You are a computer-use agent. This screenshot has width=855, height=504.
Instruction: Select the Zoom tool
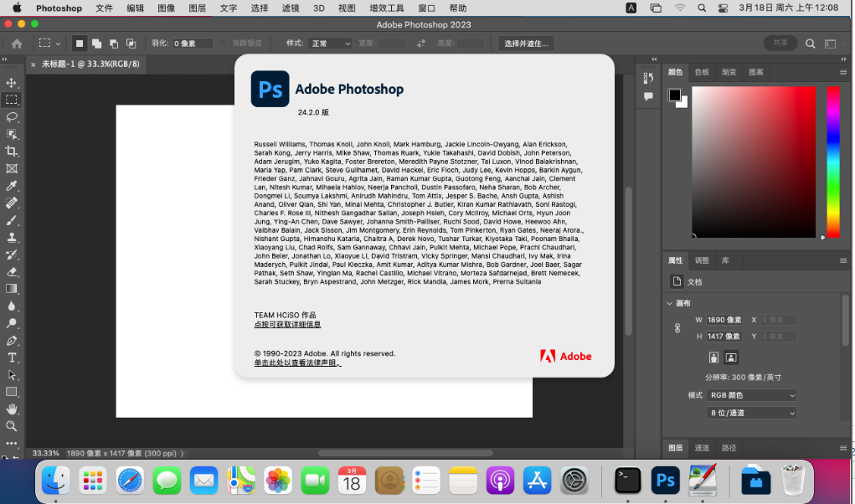tap(12, 426)
